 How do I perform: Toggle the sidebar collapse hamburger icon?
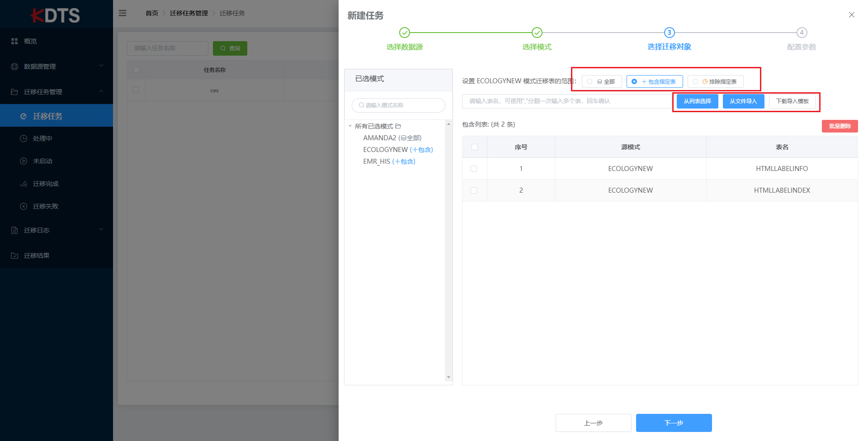[123, 13]
